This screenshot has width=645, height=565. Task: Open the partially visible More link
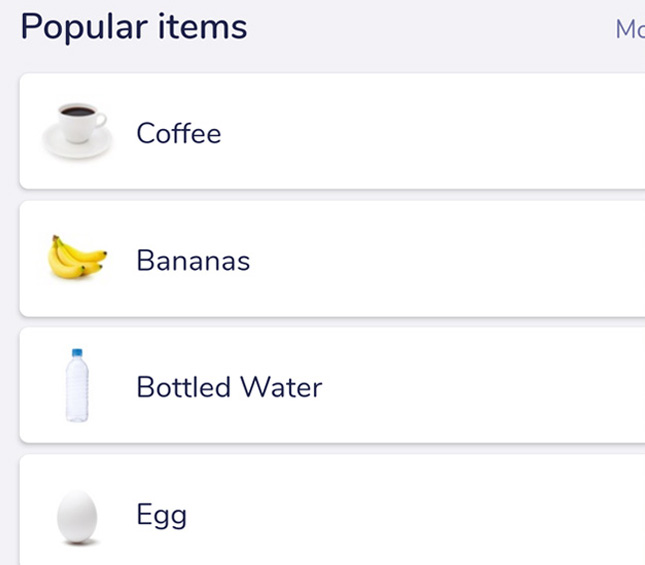click(630, 30)
